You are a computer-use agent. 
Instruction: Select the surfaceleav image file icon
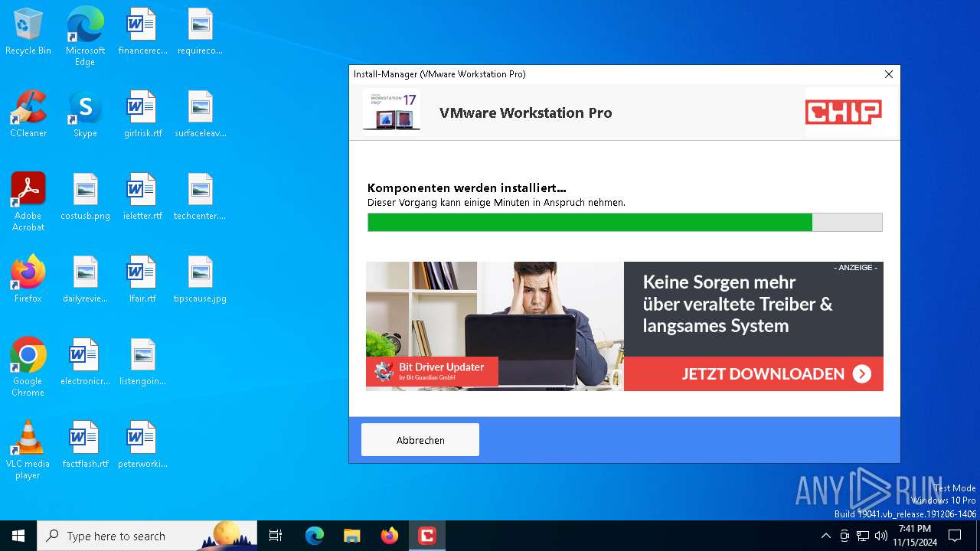(x=200, y=115)
